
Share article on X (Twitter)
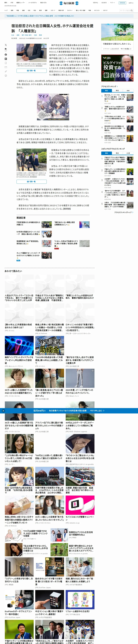(x=6, y=45)
